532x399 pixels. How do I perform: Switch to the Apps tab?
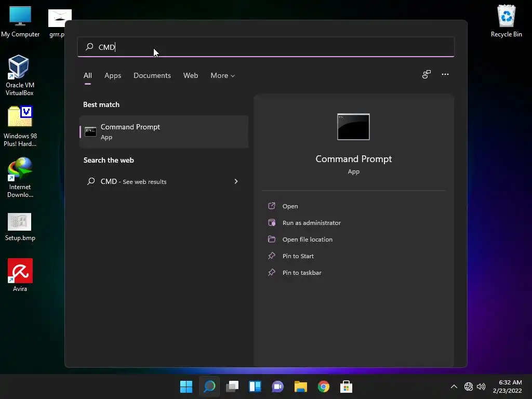(x=113, y=76)
